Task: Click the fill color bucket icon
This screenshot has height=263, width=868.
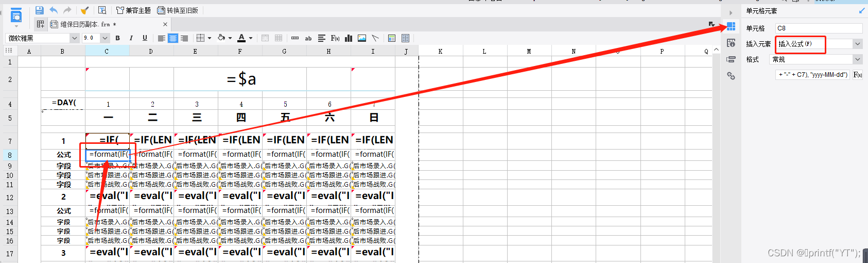Action: click(221, 38)
